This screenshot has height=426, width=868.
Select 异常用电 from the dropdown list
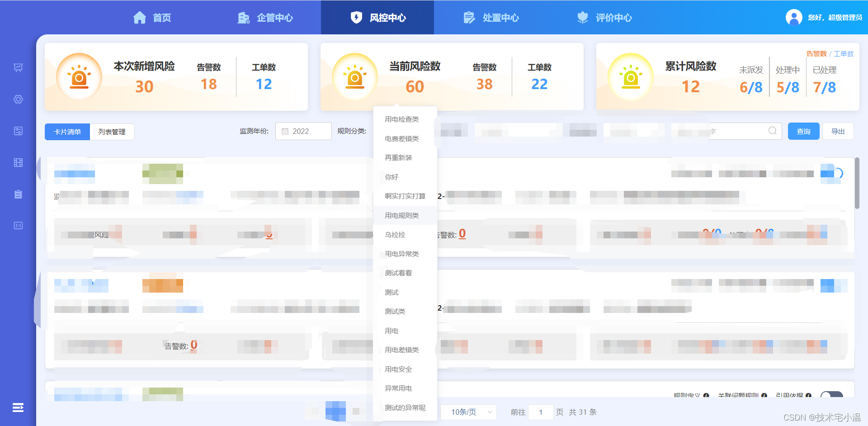pyautogui.click(x=405, y=388)
